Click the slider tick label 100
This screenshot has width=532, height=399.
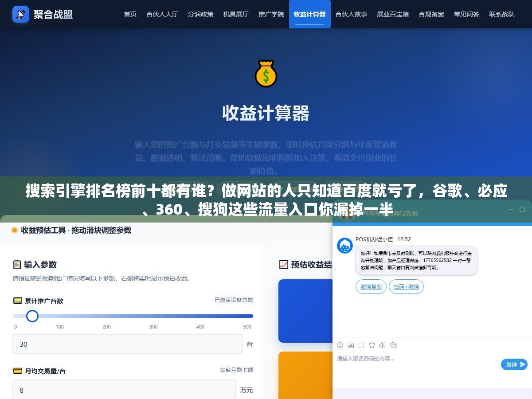pos(60,327)
